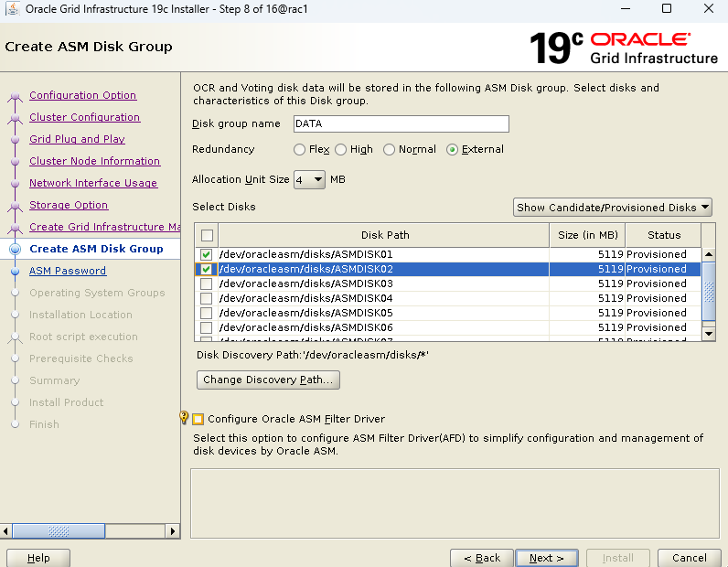Viewport: 728px width, 567px height.
Task: Select the Flex redundancy option
Action: pyautogui.click(x=299, y=150)
